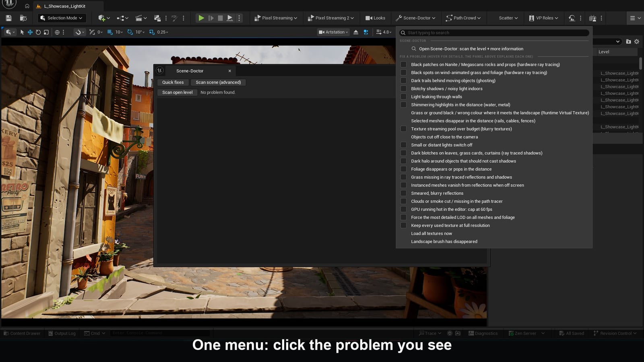Check Dark trails behind moving objects (ghosting)
The image size is (644, 362).
pyautogui.click(x=403, y=80)
